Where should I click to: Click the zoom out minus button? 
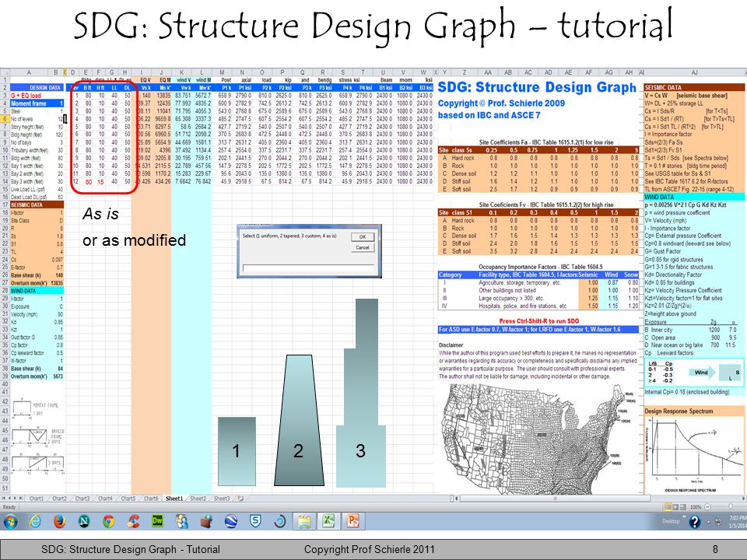click(x=707, y=507)
